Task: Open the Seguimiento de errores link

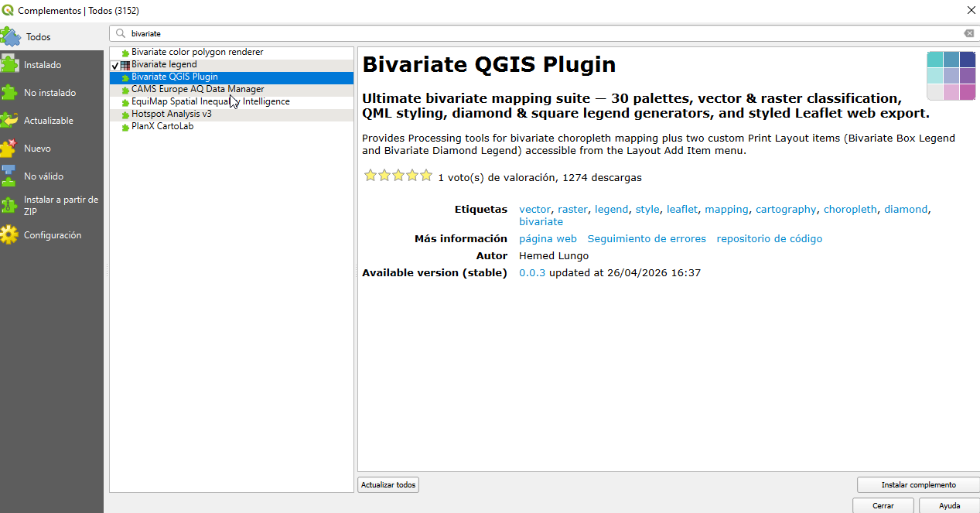Action: tap(647, 239)
